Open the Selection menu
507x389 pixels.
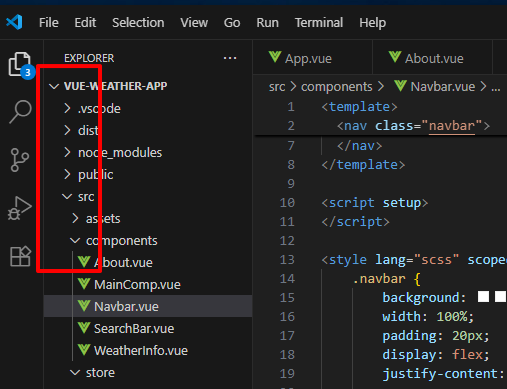point(138,23)
